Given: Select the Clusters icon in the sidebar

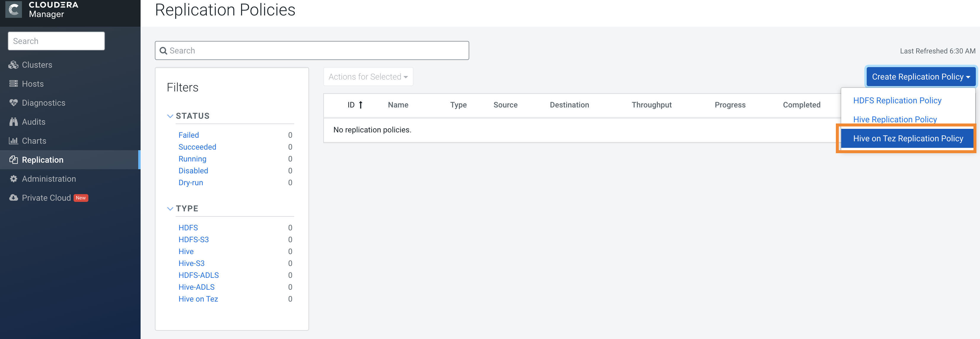Looking at the screenshot, I should coord(13,65).
